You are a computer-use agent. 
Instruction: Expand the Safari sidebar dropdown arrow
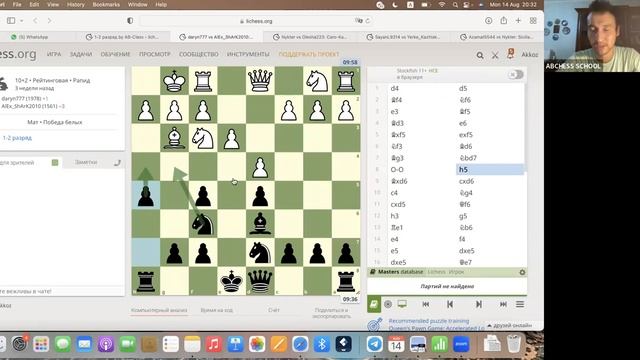22,21
